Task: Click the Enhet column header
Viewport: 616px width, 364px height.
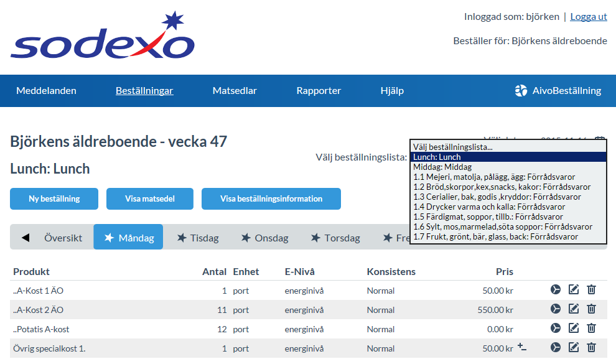Action: click(246, 272)
